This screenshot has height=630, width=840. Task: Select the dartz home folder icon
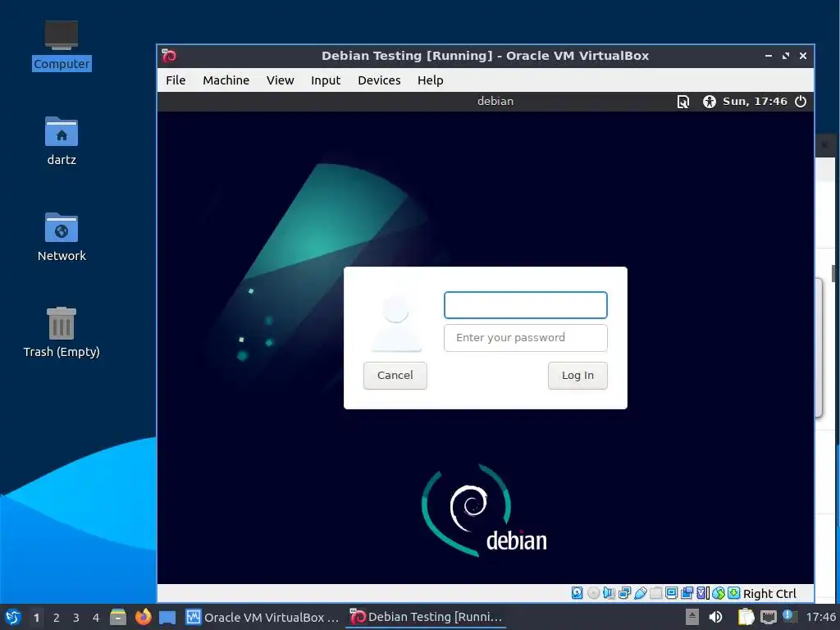tap(62, 141)
